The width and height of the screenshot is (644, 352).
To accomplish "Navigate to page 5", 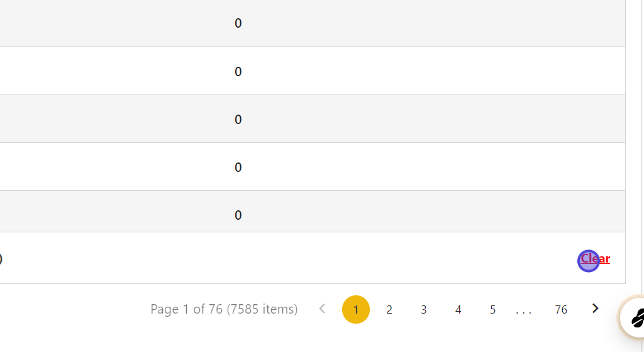I will [492, 309].
